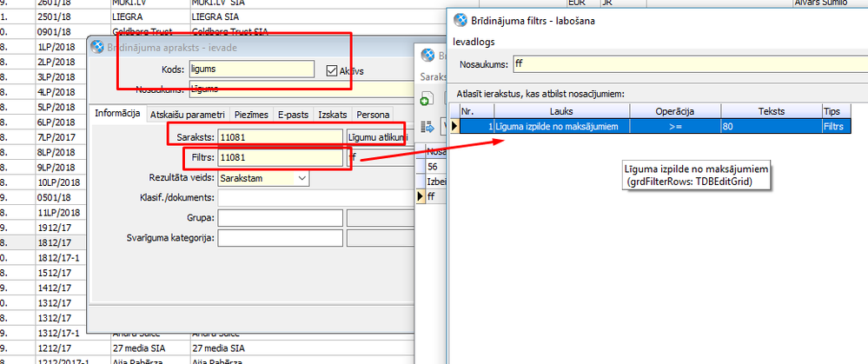
Task: Select the 'ff' row in Saraksts window
Action: tap(435, 196)
